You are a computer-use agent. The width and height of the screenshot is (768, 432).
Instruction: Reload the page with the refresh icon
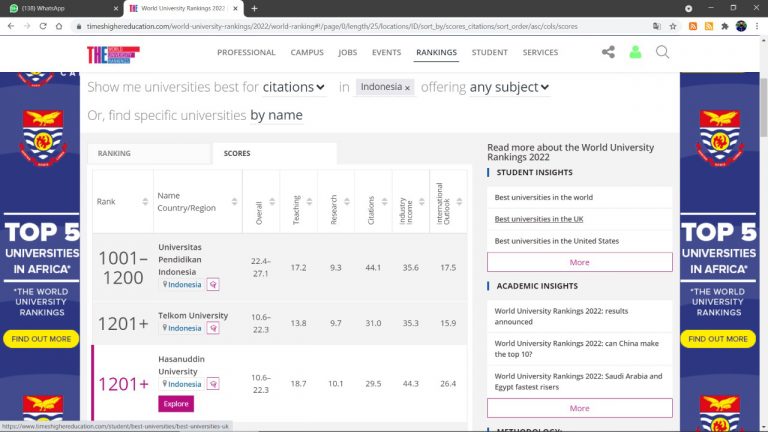[x=43, y=26]
